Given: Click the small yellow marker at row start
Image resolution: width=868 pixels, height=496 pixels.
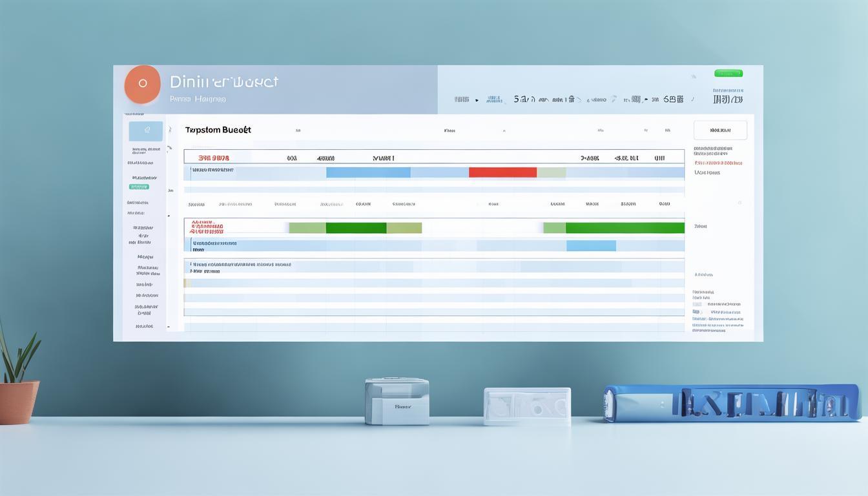Looking at the screenshot, I should point(187,283).
